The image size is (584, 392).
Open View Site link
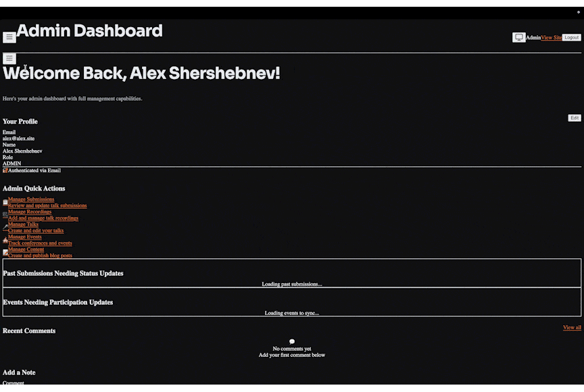tap(551, 37)
